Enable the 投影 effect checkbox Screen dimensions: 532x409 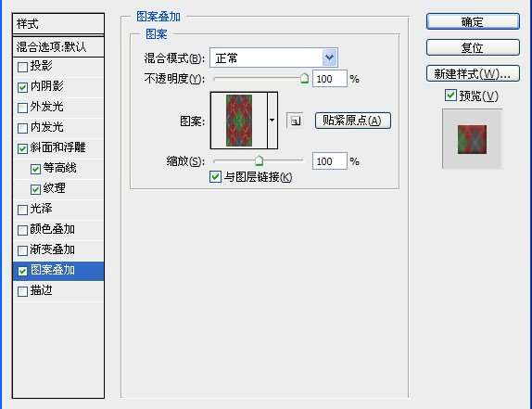click(x=23, y=67)
